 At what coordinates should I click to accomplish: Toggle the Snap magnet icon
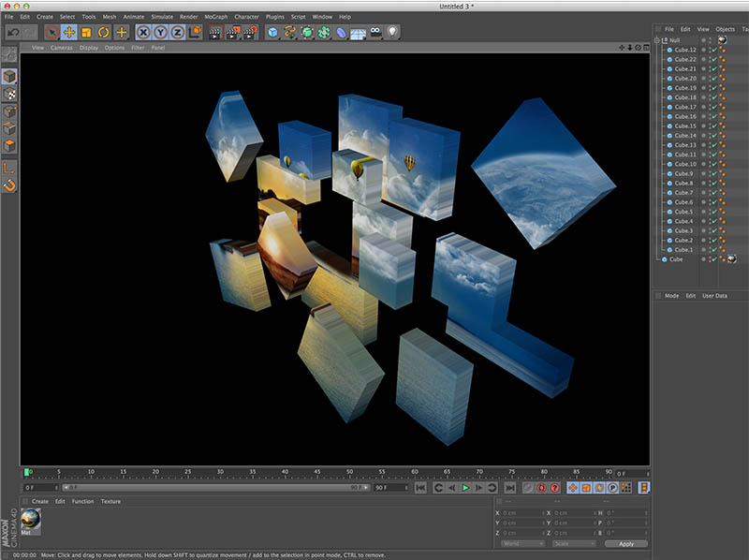[9, 185]
